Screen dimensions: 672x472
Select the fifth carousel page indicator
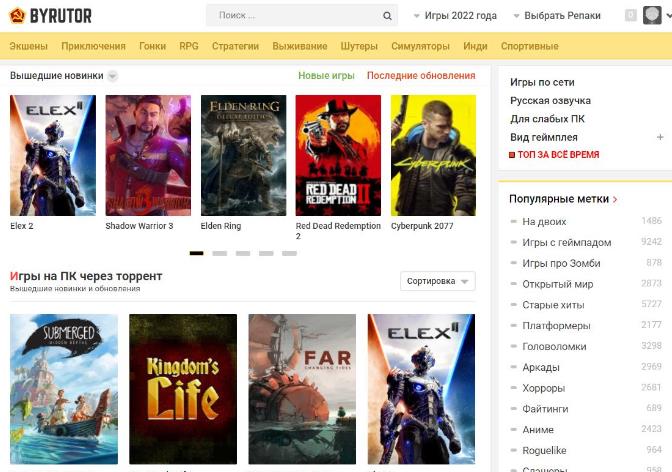(289, 253)
